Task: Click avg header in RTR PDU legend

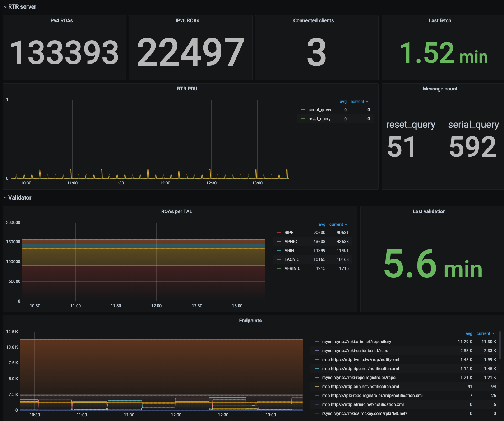Action: click(343, 102)
